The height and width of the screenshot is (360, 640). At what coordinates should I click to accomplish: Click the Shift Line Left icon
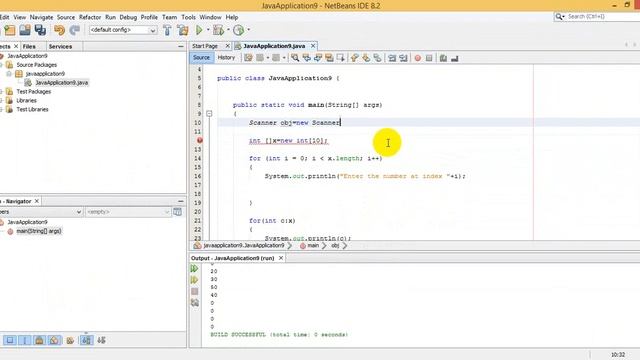click(392, 58)
